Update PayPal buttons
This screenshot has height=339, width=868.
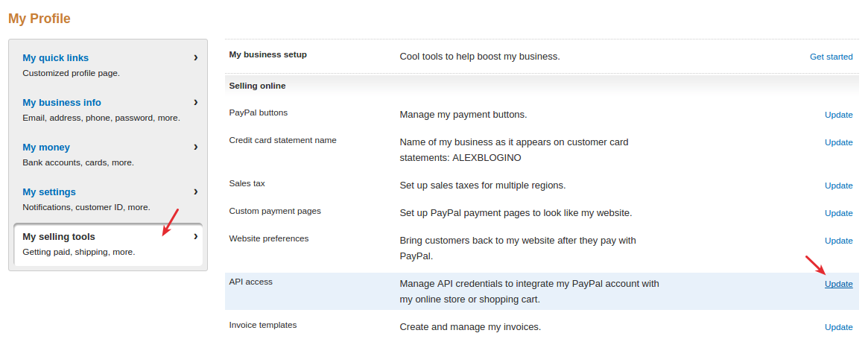[x=839, y=115]
